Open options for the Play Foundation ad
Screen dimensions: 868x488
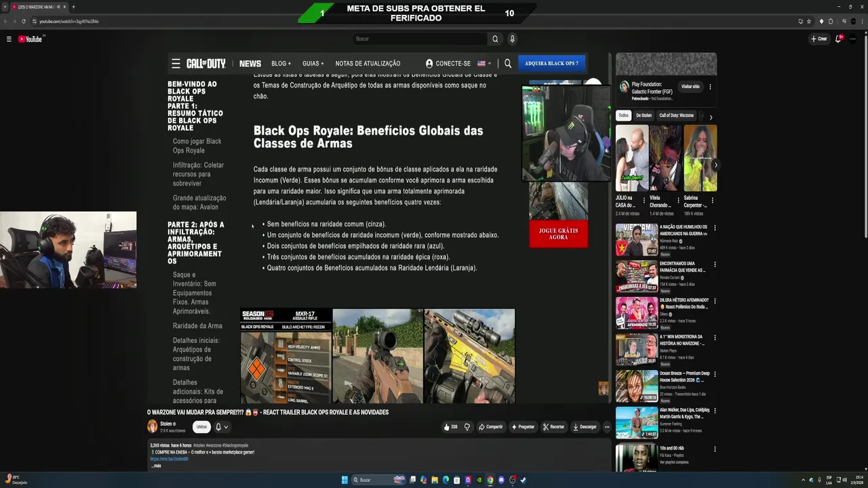(710, 87)
